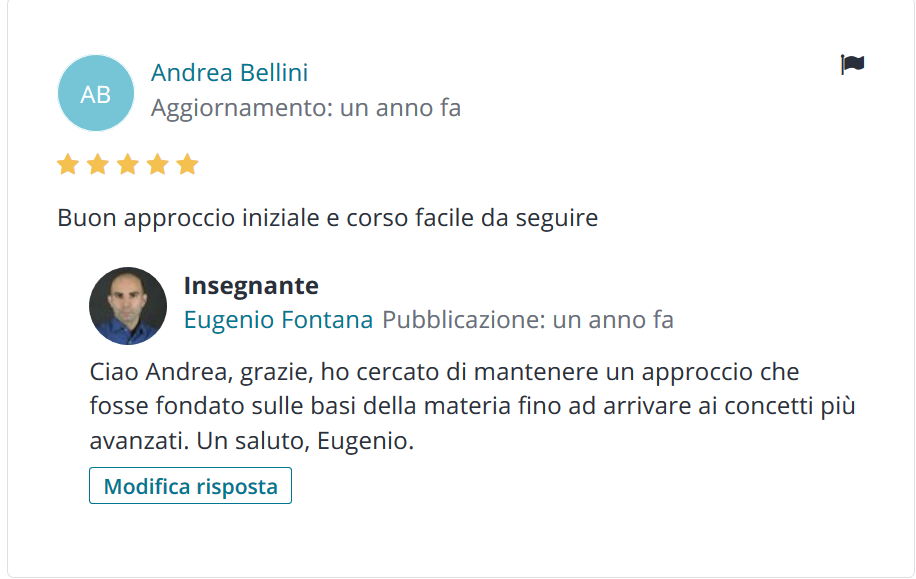Image resolution: width=916 pixels, height=579 pixels.
Task: Open Andrea Bellini's profile link
Action: coord(230,72)
